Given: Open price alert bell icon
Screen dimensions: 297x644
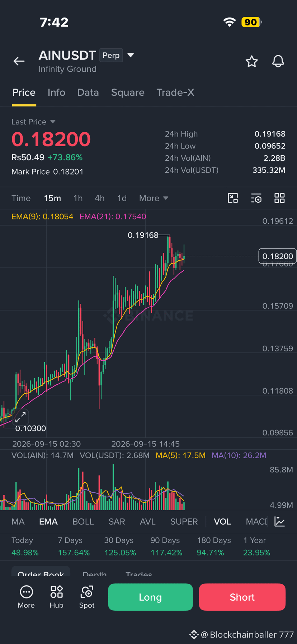Looking at the screenshot, I should (x=278, y=61).
